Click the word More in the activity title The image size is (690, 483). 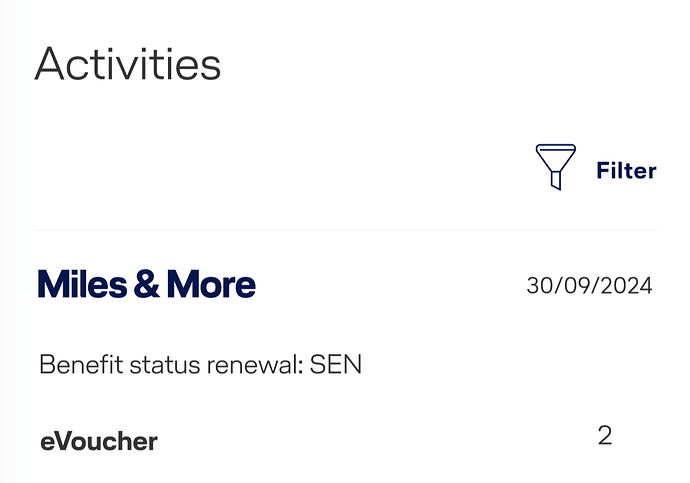pos(211,284)
